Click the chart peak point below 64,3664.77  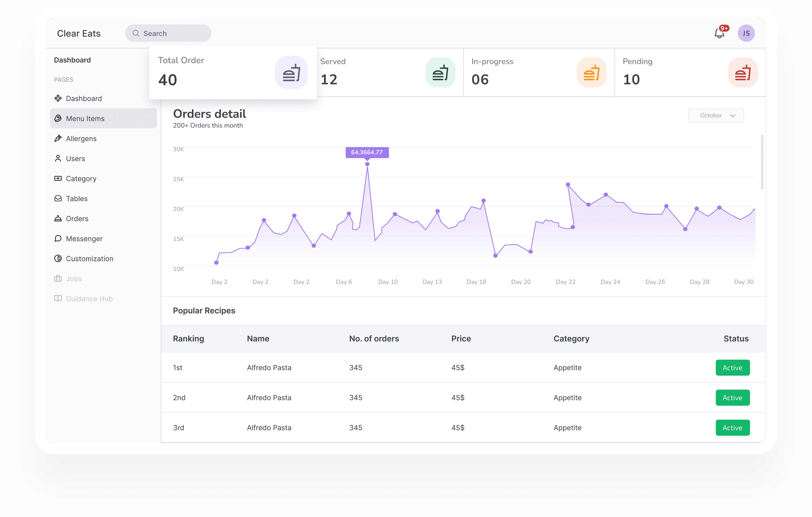click(367, 164)
